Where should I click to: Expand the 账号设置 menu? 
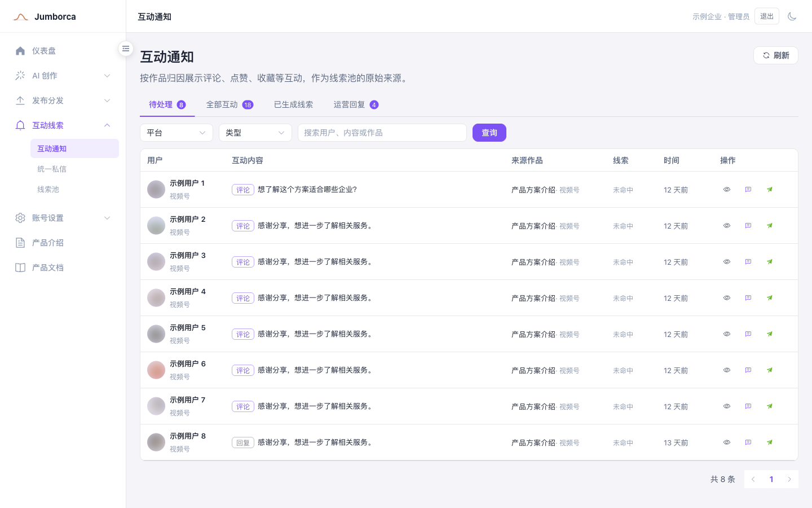click(x=63, y=218)
